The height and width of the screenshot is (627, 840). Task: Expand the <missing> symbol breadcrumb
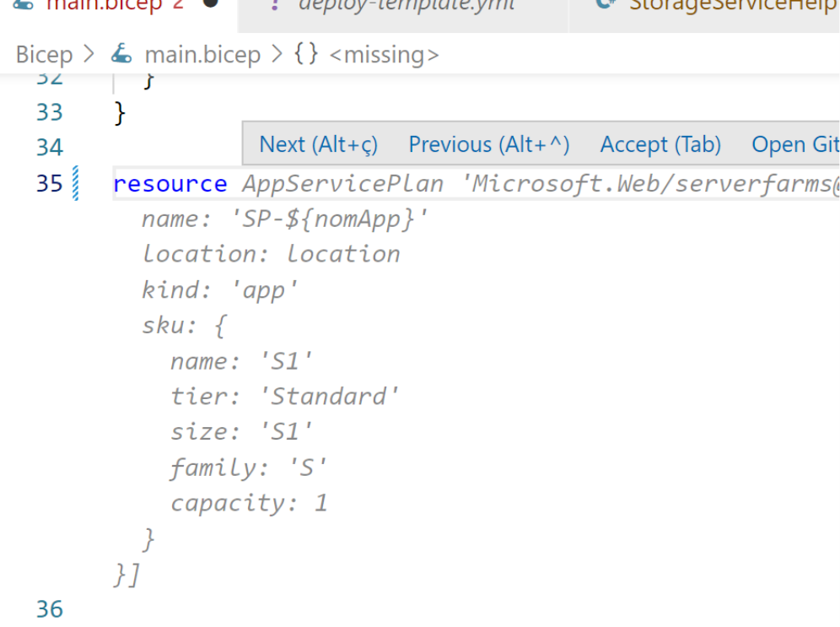point(384,55)
